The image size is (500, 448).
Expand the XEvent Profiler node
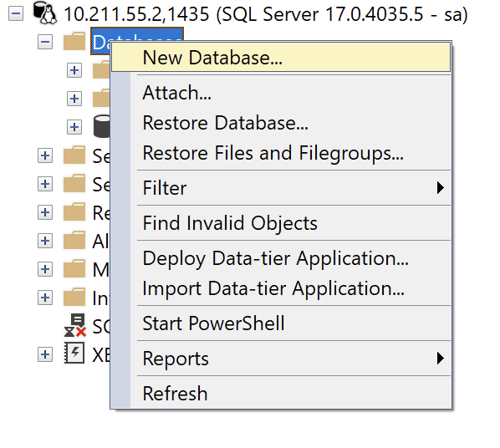pos(45,354)
